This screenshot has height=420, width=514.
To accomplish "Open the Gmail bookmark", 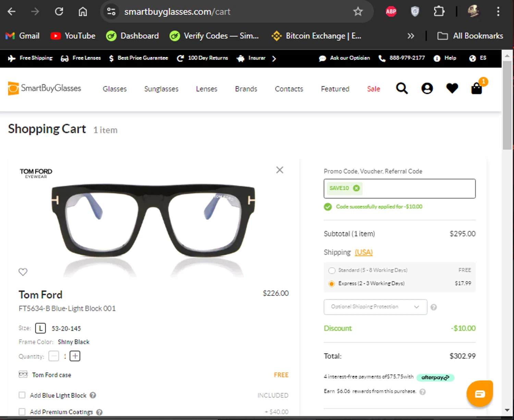I will point(23,36).
